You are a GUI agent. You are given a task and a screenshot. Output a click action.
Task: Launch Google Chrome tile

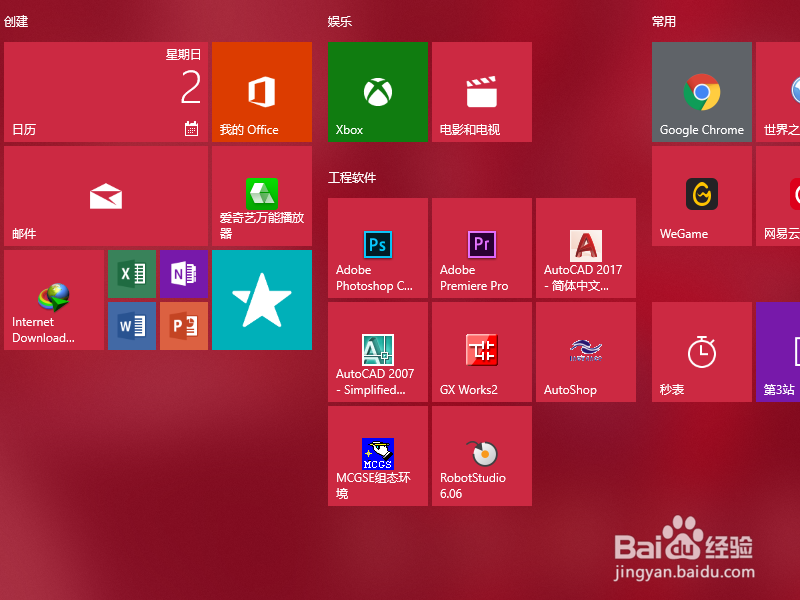[x=702, y=92]
